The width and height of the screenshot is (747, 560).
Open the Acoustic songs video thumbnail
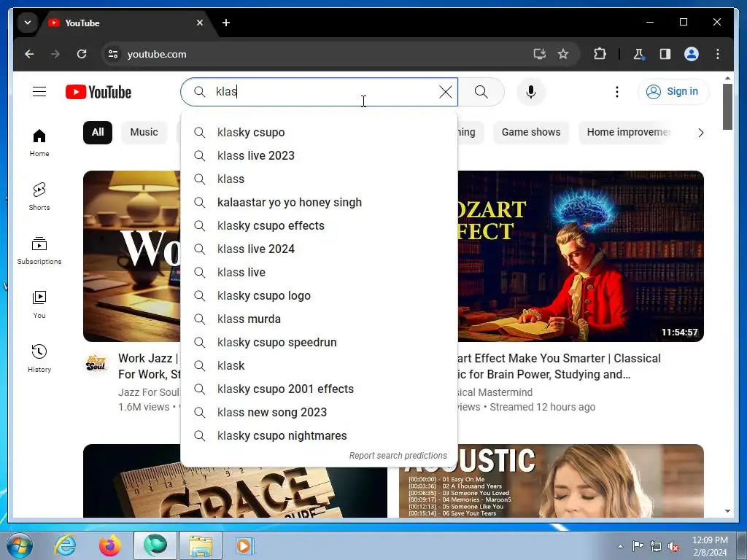pos(551,481)
